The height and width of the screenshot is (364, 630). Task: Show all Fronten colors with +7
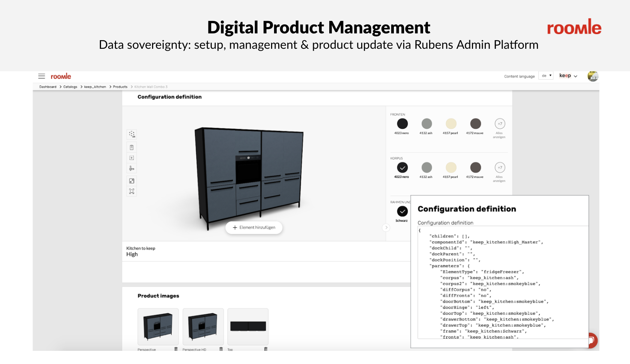[x=500, y=124]
